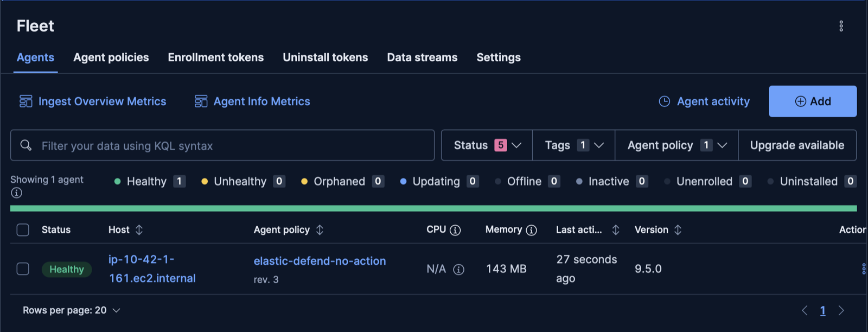Image resolution: width=868 pixels, height=332 pixels.
Task: Click the Updating status summary label
Action: (436, 181)
